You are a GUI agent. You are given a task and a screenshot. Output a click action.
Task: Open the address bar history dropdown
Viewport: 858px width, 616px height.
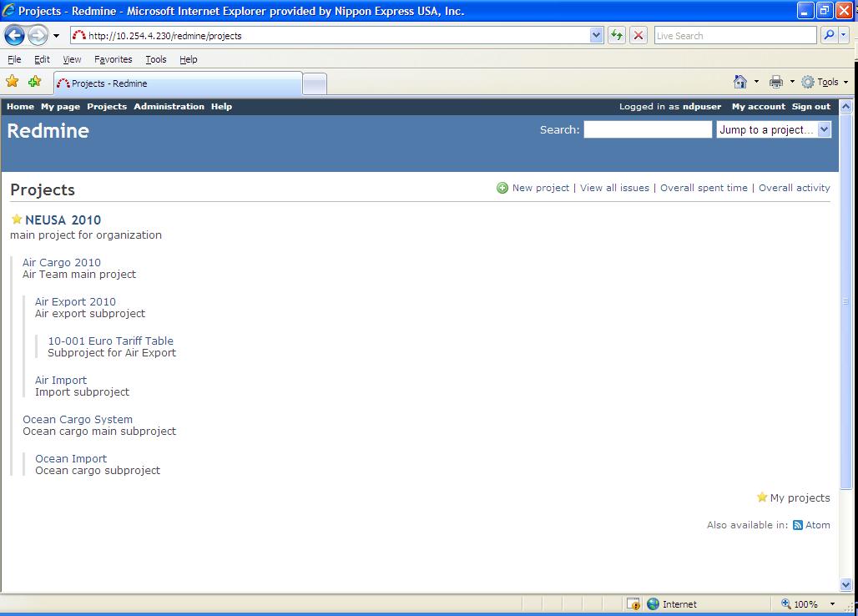(597, 36)
